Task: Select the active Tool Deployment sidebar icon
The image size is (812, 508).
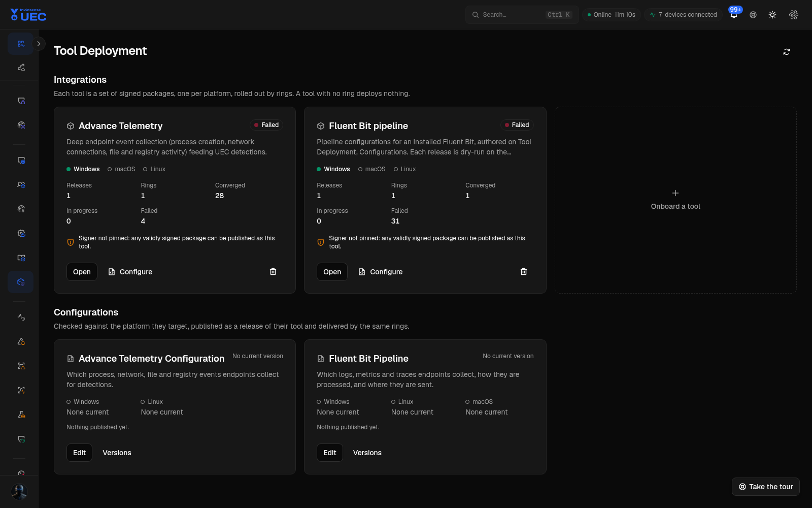Action: [21, 282]
